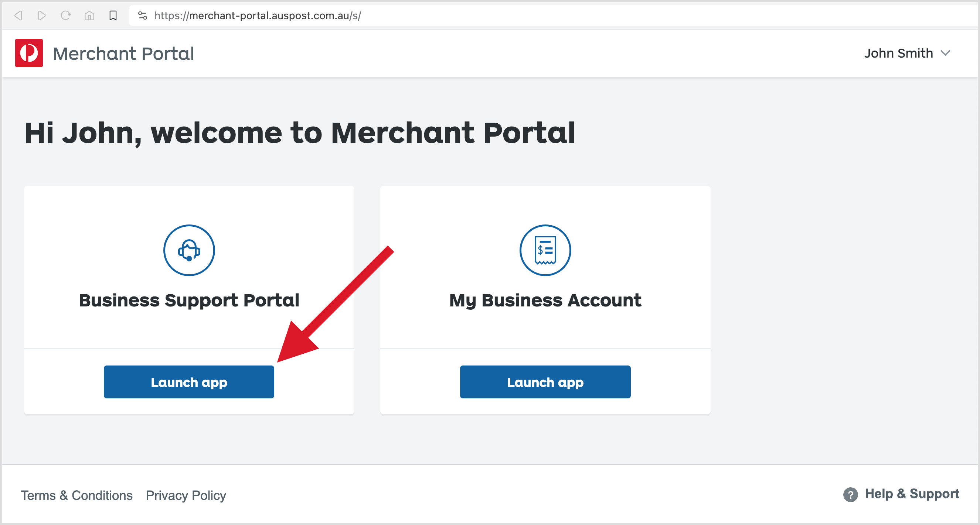Go to the browser home icon
The height and width of the screenshot is (525, 980).
89,16
